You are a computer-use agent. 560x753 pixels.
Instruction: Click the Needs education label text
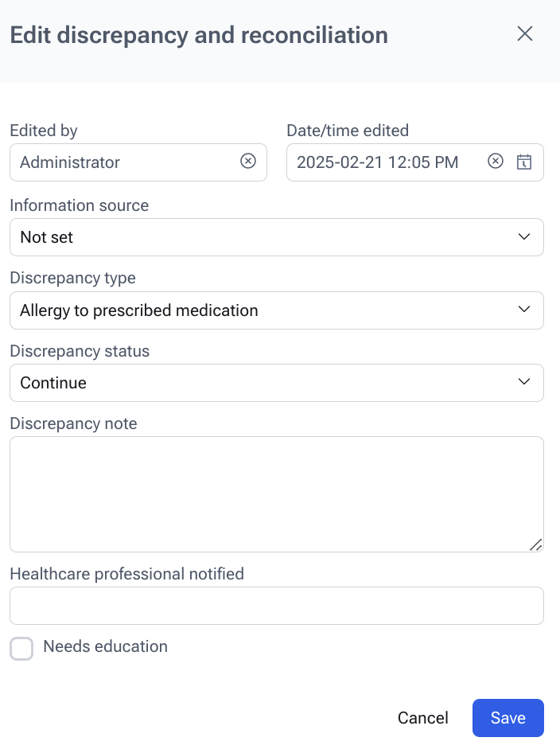105,646
